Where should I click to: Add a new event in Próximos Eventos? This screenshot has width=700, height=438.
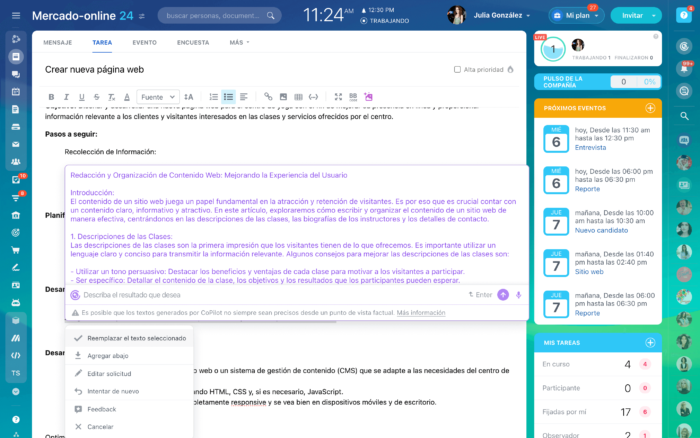point(650,108)
